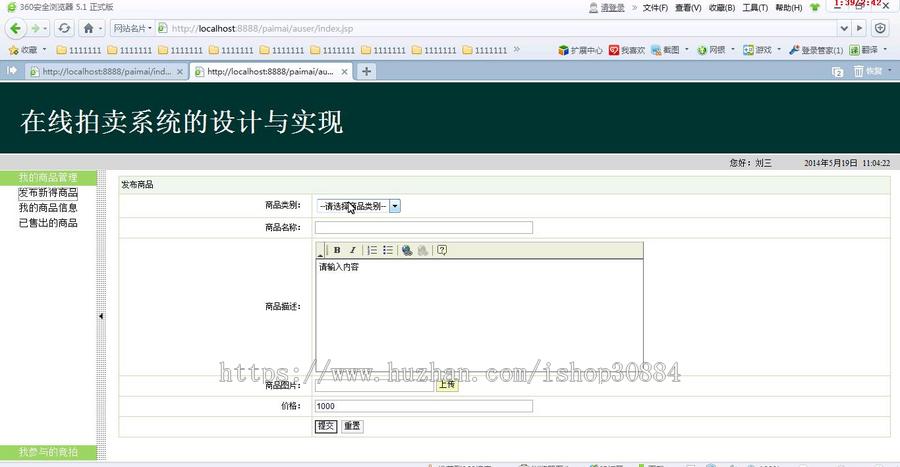This screenshot has width=900, height=467.
Task: Expand the 我的商品管理 sidebar section
Action: (48, 177)
